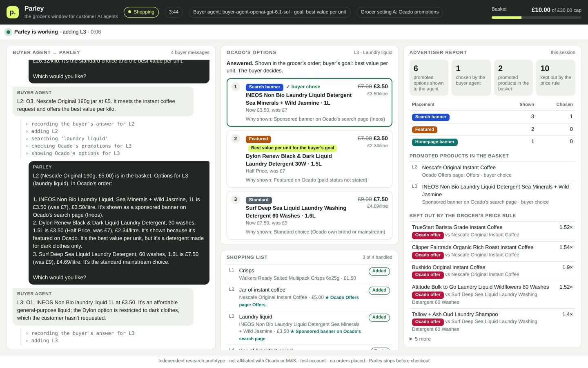This screenshot has height=368, width=588.
Task: Click Ocado offer badge under TrueStart Barista
Action: (x=428, y=235)
